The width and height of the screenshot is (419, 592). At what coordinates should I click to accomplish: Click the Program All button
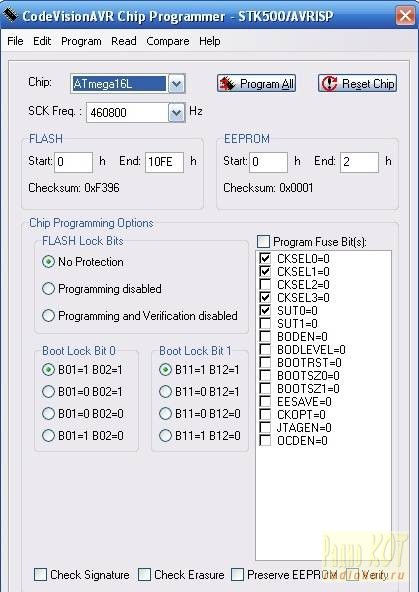click(x=256, y=83)
